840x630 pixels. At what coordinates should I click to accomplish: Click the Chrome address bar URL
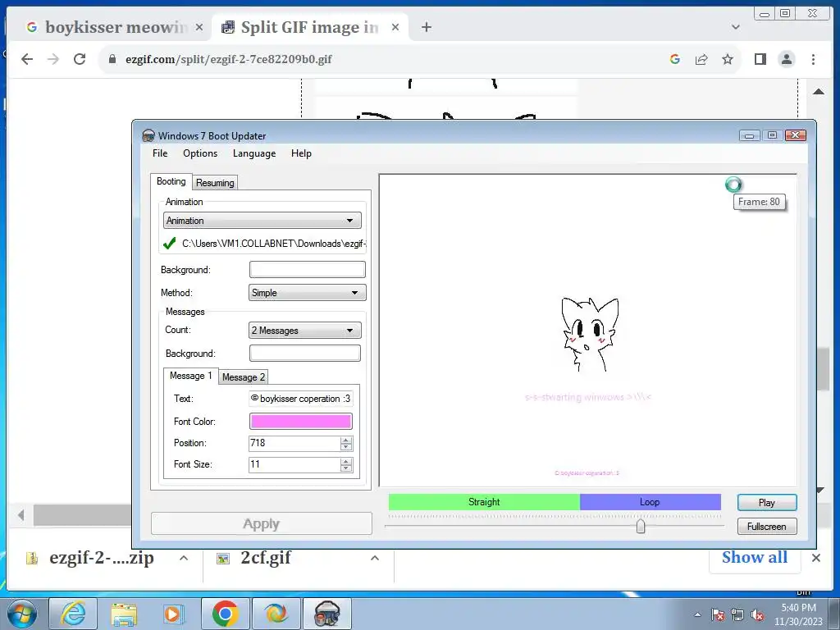coord(229,59)
